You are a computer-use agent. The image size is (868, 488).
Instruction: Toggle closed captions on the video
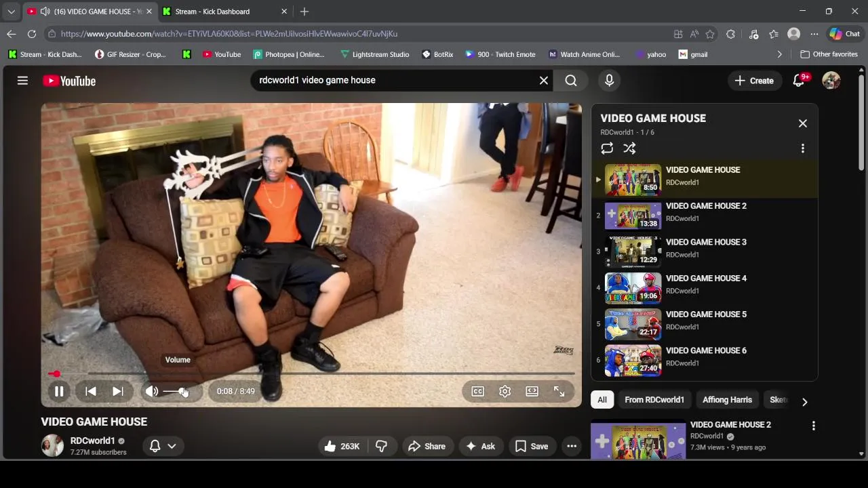478,391
